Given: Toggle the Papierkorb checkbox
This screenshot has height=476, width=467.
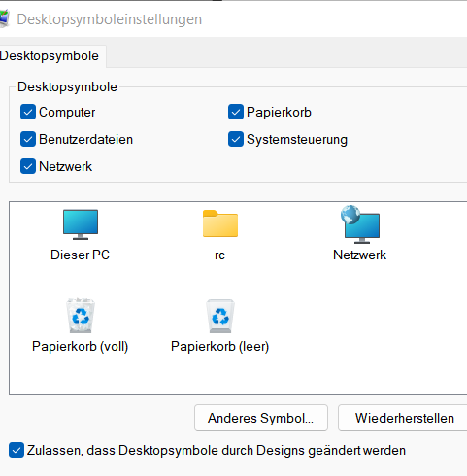Looking at the screenshot, I should click(x=236, y=112).
